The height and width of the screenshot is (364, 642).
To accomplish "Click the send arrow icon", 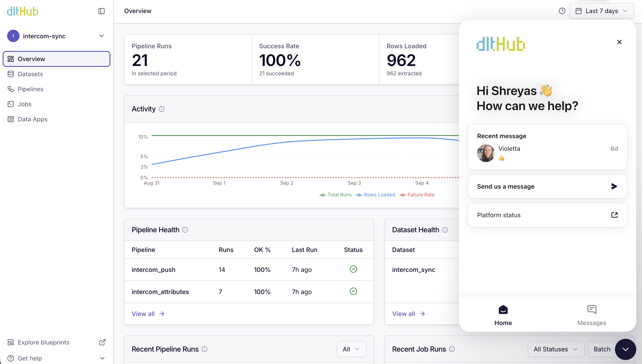I will click(614, 186).
